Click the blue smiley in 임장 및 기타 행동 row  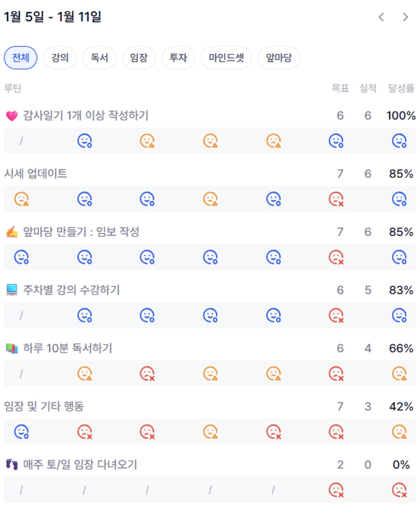21,432
